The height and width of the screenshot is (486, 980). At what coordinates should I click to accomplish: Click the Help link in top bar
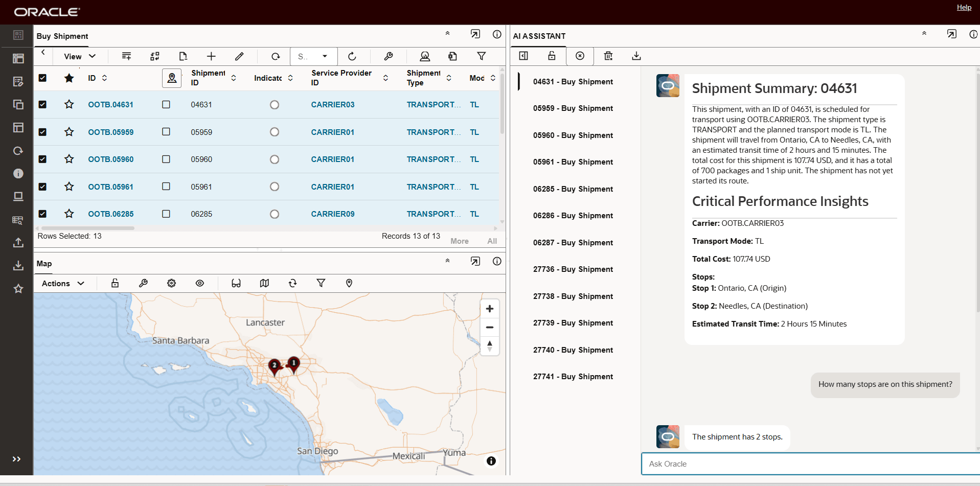tap(964, 7)
